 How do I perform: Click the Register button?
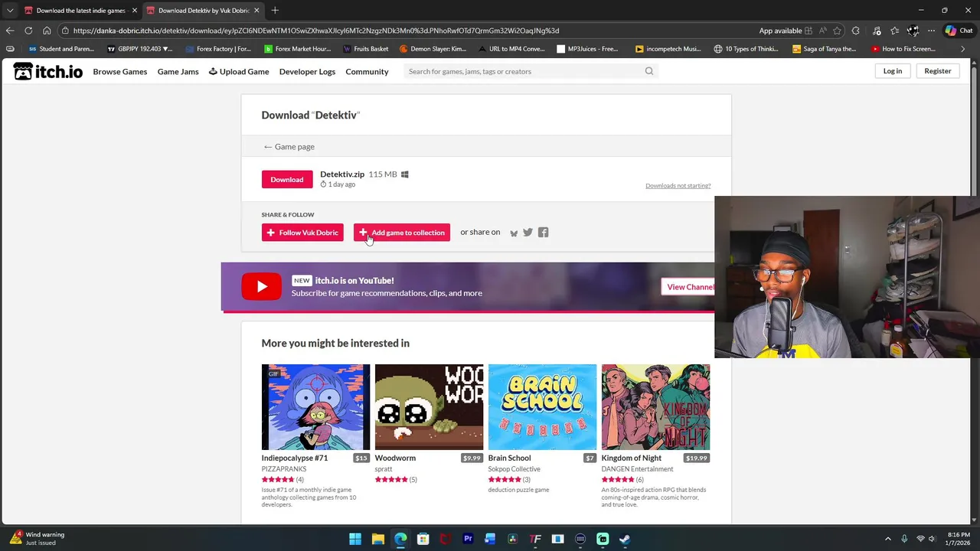click(938, 71)
